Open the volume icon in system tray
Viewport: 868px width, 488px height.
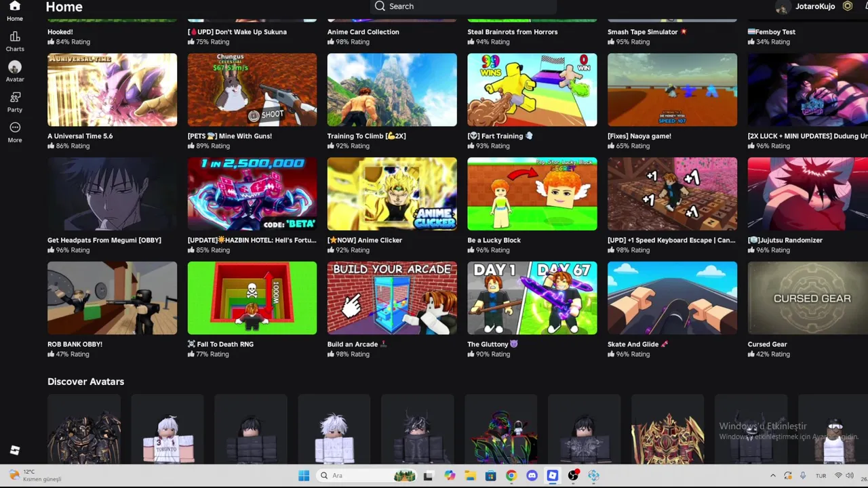point(850,476)
